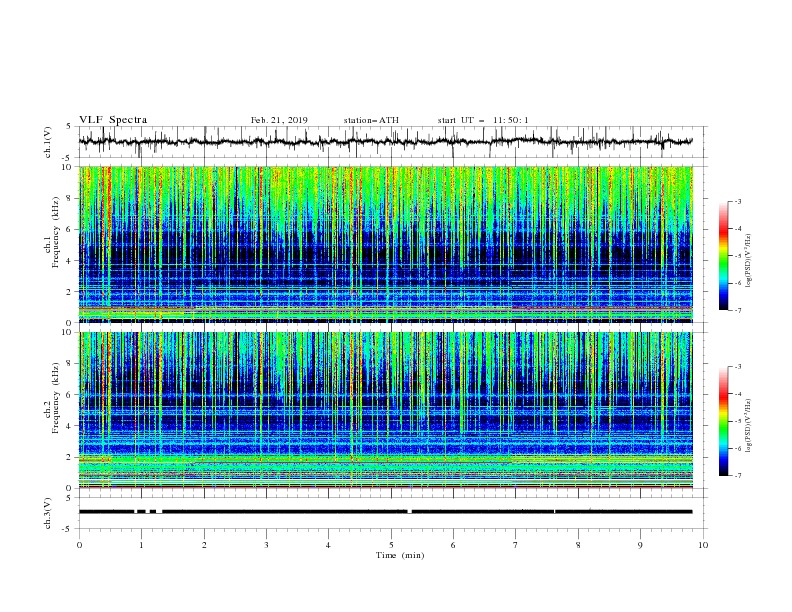
Task: Click the ch.1 colorbar "log(PSD)(V²/Hz)" label
Action: (x=748, y=261)
